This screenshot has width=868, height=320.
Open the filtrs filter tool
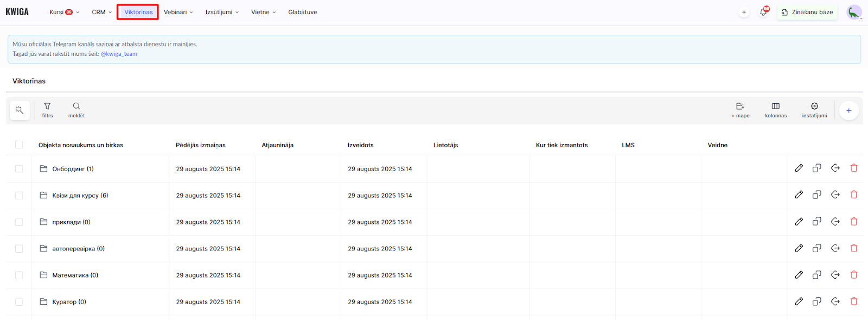pos(47,110)
